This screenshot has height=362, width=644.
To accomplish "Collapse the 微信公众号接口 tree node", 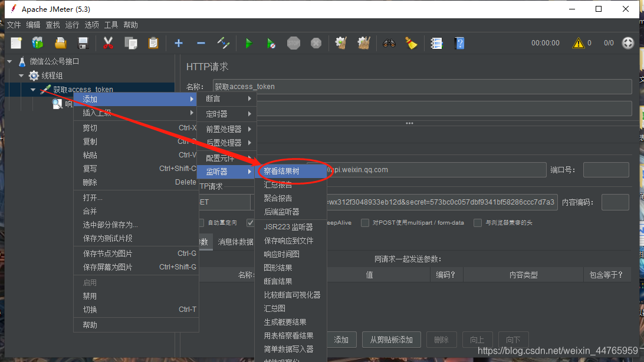I will 10,61.
